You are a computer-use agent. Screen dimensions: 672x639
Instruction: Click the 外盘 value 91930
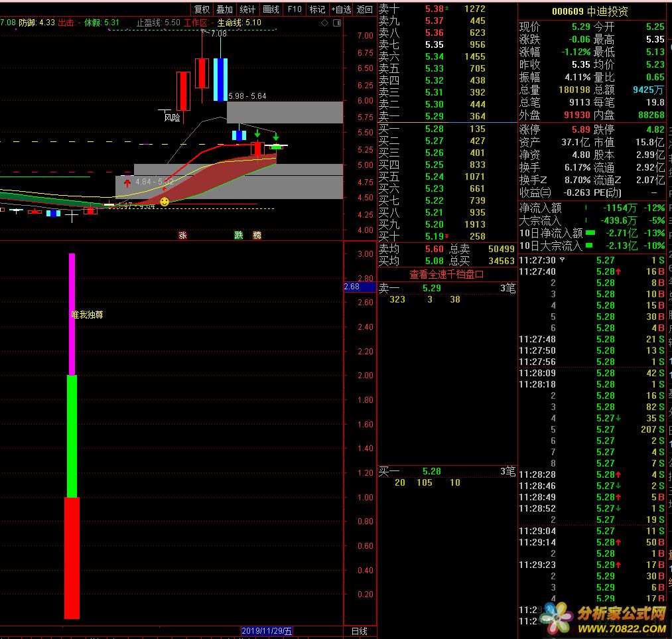[x=577, y=115]
